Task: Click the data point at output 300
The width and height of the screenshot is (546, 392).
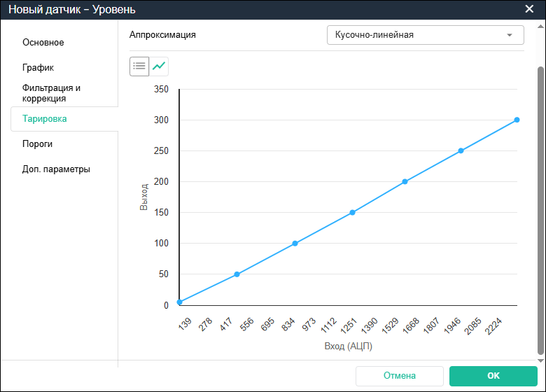Action: click(517, 120)
